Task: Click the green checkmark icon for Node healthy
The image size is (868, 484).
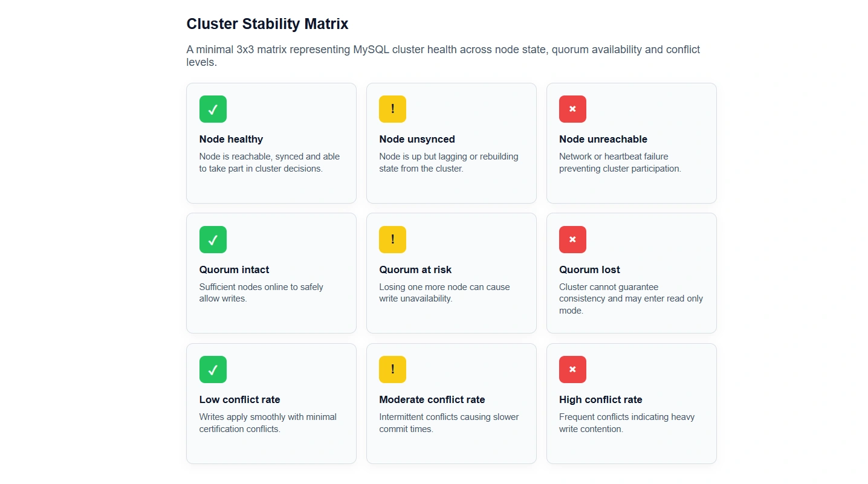Action: tap(213, 109)
